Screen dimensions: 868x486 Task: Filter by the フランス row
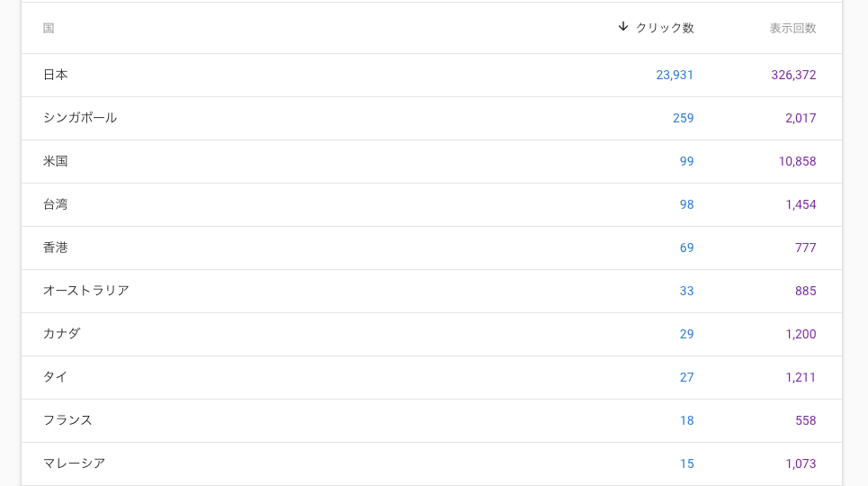[x=67, y=420]
